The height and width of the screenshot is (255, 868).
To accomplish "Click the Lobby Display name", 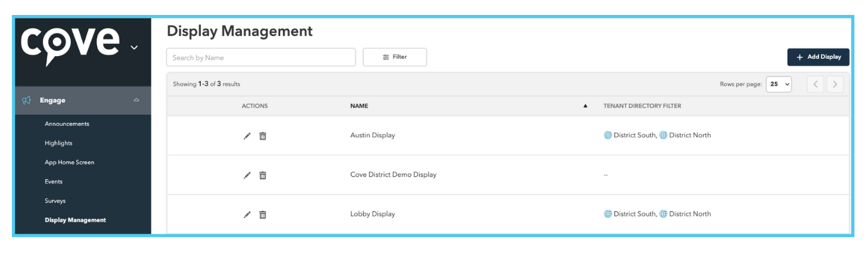I will pyautogui.click(x=373, y=214).
